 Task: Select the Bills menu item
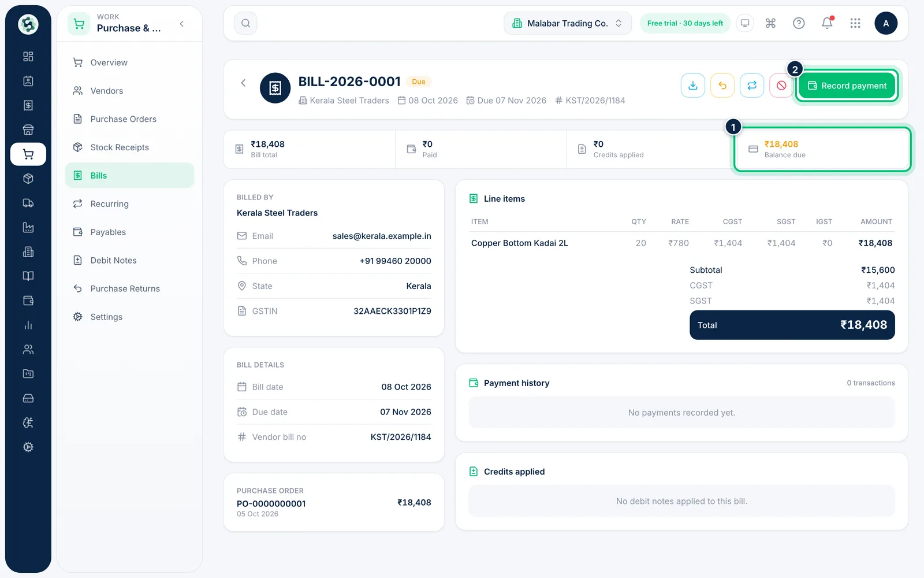pyautogui.click(x=129, y=175)
